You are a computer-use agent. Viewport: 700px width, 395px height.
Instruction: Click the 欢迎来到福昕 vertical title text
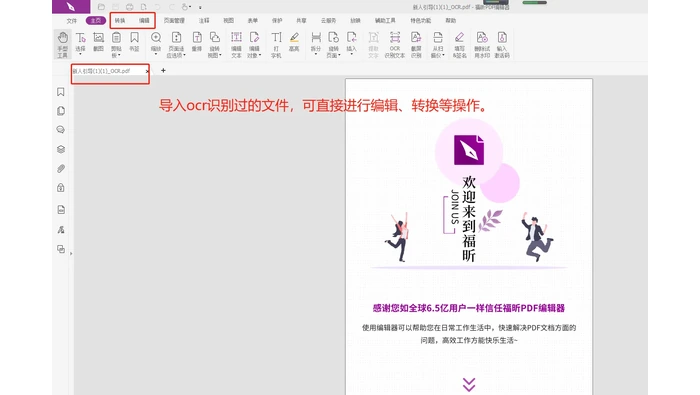click(x=469, y=219)
